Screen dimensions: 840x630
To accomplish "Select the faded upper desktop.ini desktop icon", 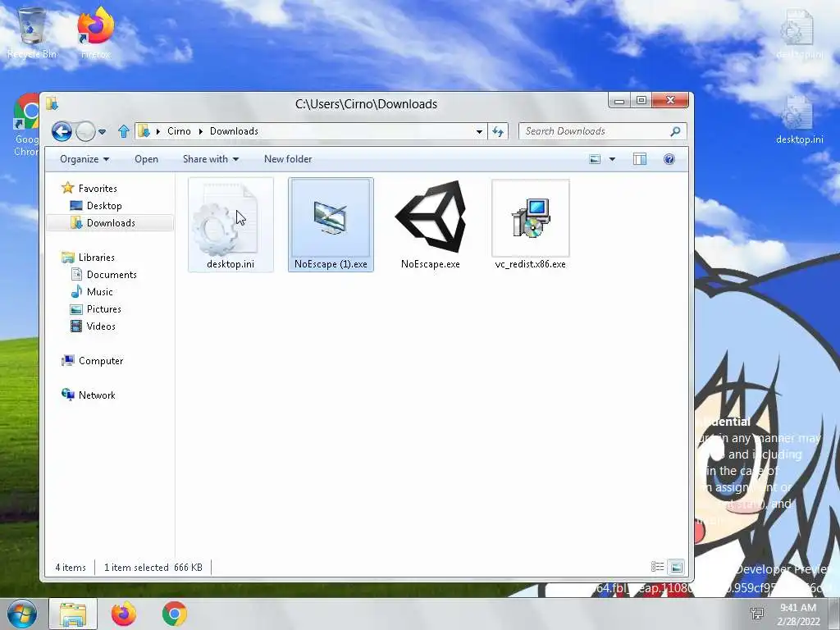I will [x=799, y=34].
